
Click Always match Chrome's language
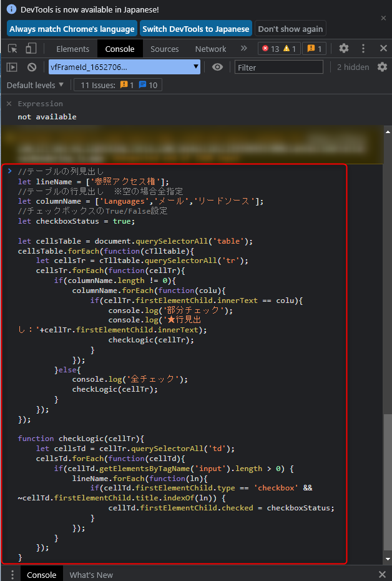tap(72, 29)
